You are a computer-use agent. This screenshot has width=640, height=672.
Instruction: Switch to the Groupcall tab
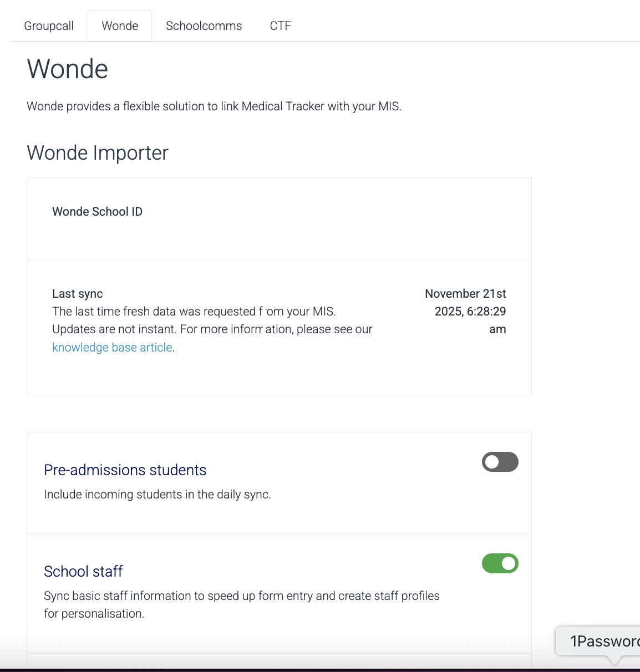pos(49,26)
